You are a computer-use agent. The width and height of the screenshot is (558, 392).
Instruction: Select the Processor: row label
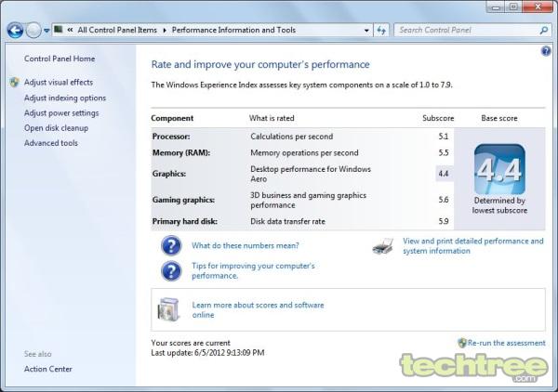click(171, 137)
